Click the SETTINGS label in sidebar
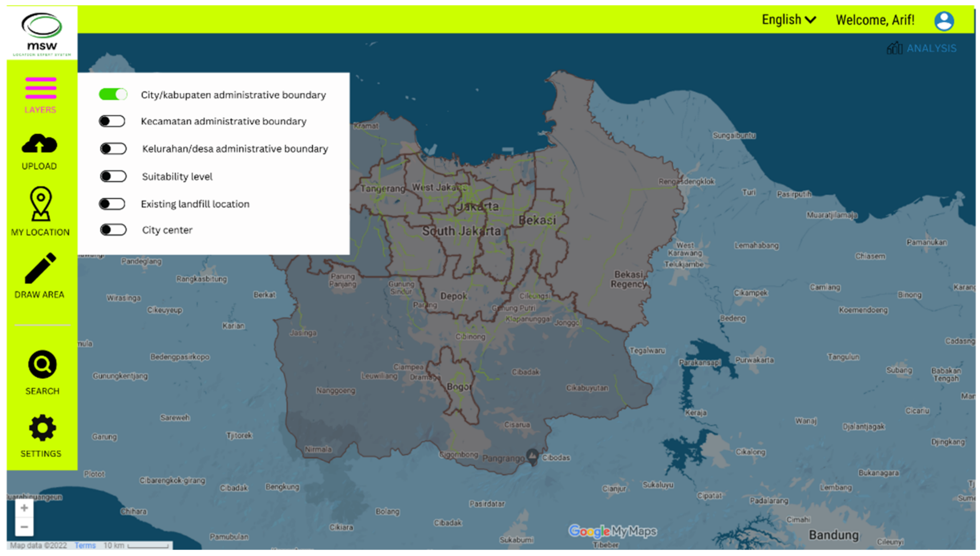 (x=40, y=454)
